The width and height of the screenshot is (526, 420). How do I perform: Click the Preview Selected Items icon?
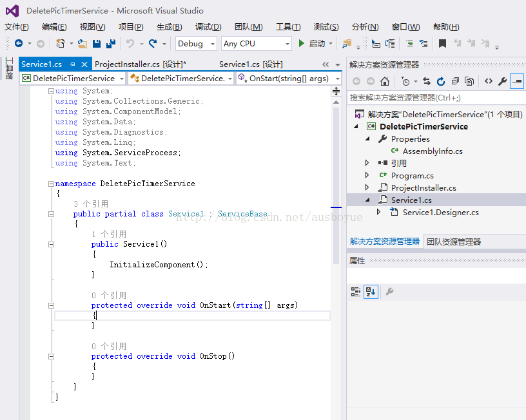click(x=516, y=81)
